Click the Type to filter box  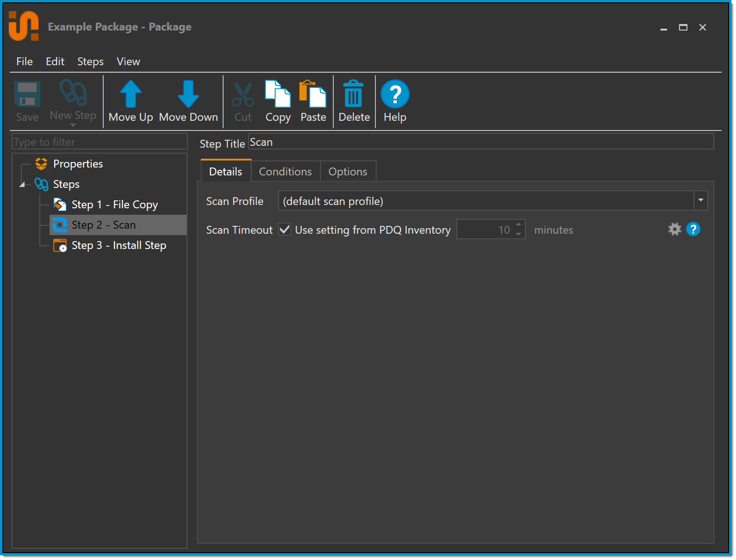100,142
